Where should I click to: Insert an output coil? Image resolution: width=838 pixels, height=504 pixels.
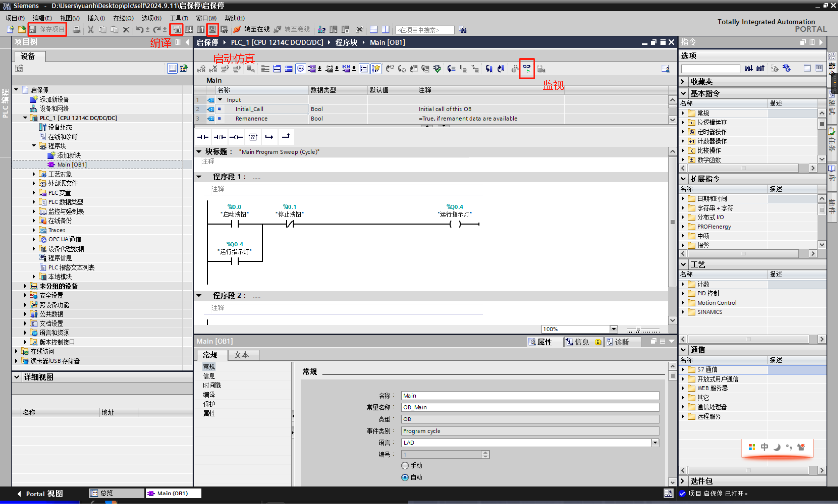click(236, 137)
